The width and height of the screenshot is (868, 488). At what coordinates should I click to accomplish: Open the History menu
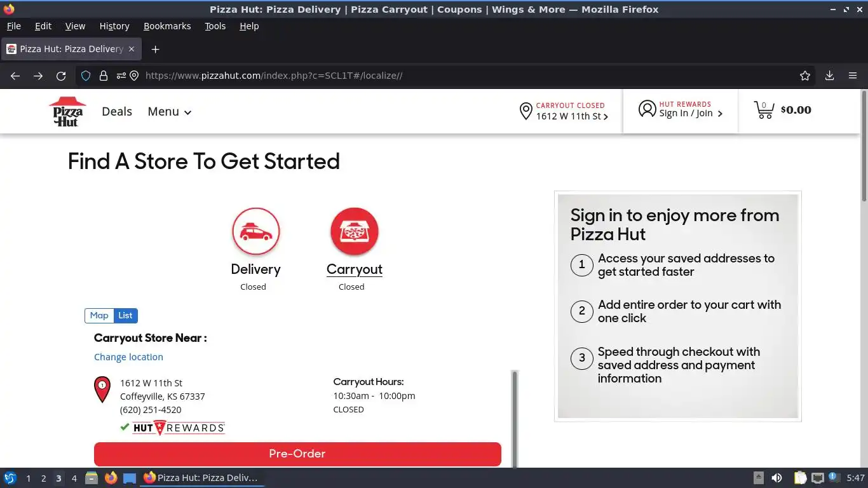114,26
